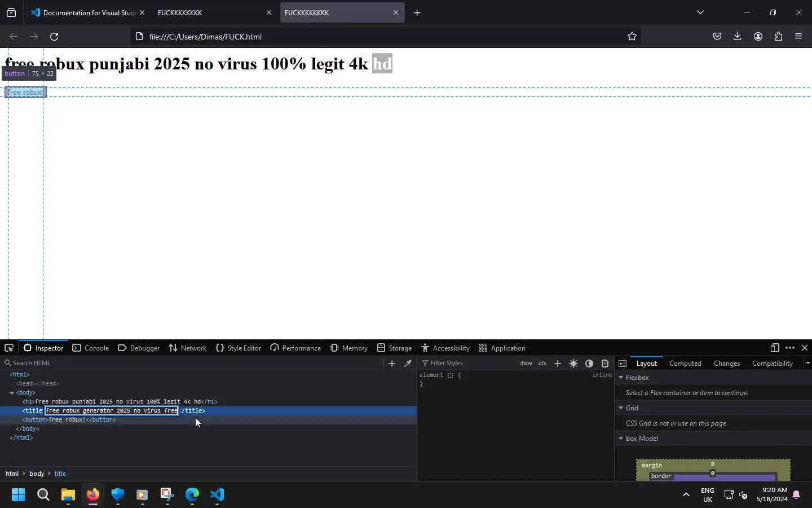Viewport: 812px width, 508px height.
Task: Open the Extensions puzzle icon
Action: (778, 36)
